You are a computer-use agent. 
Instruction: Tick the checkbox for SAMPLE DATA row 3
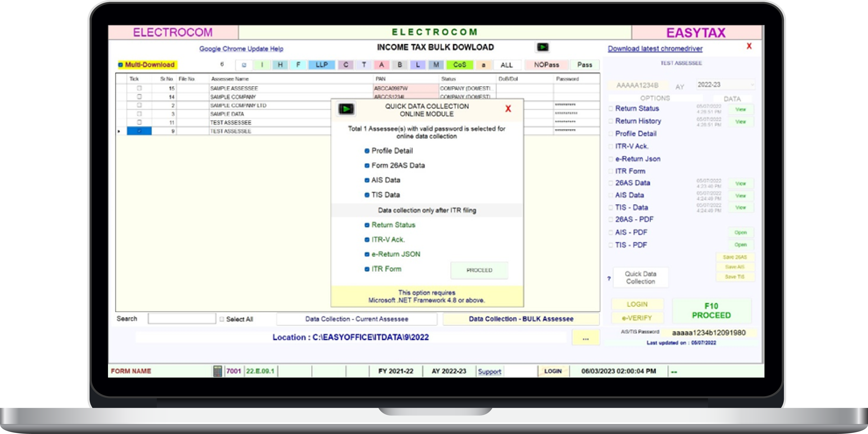[139, 114]
